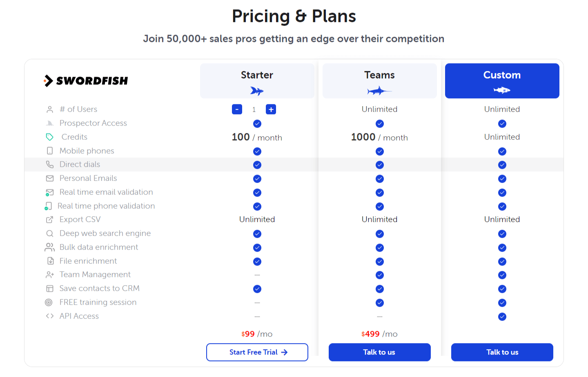The width and height of the screenshot is (588, 377).
Task: Click the Direct dials phone icon
Action: point(50,164)
